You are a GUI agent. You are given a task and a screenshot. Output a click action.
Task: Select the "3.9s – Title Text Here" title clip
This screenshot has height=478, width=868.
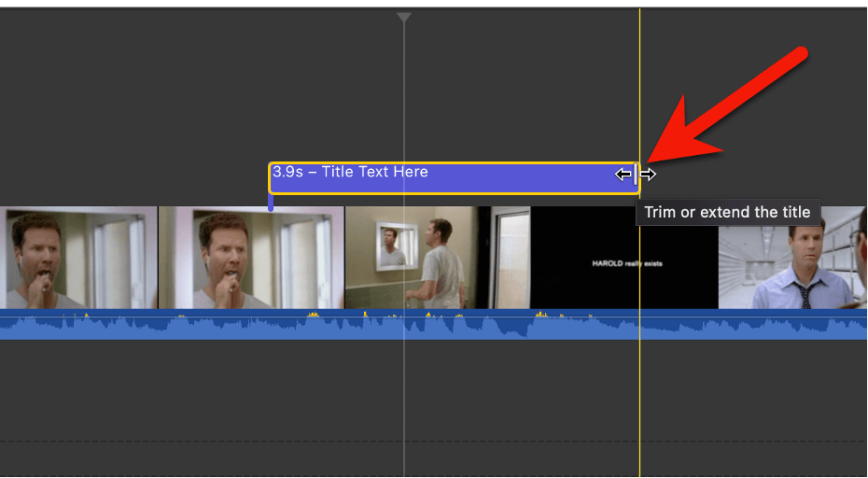tap(454, 177)
